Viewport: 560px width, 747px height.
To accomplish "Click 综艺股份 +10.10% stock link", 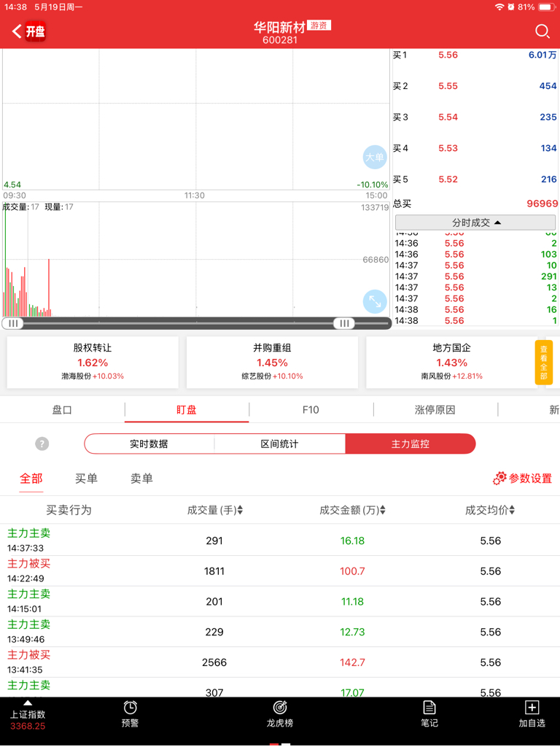I will 273,376.
